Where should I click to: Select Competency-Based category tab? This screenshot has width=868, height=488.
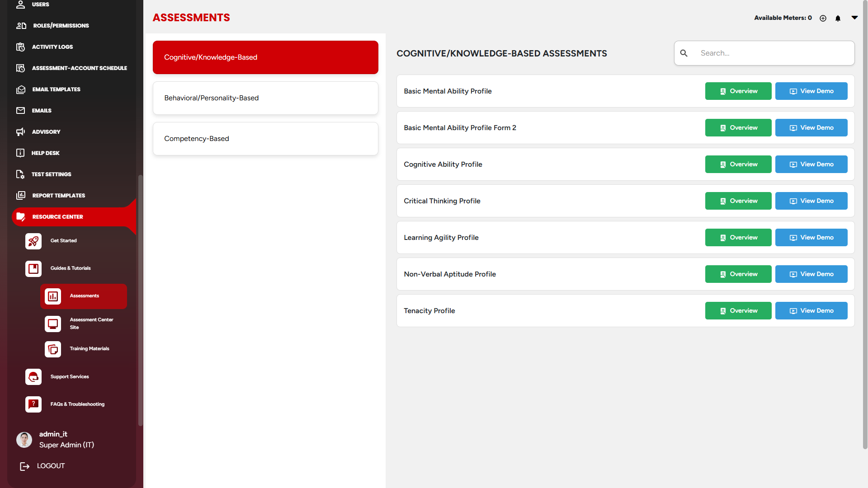[x=265, y=139]
